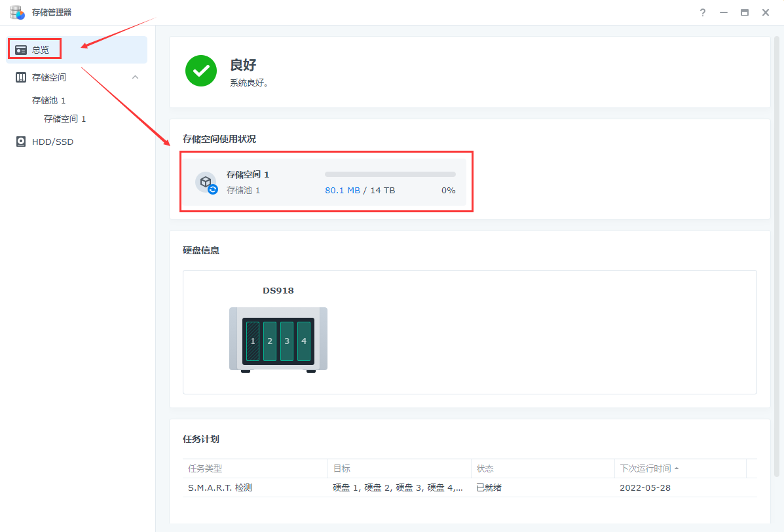The image size is (784, 532).
Task: Click 80.1 MB used space link
Action: pos(343,190)
